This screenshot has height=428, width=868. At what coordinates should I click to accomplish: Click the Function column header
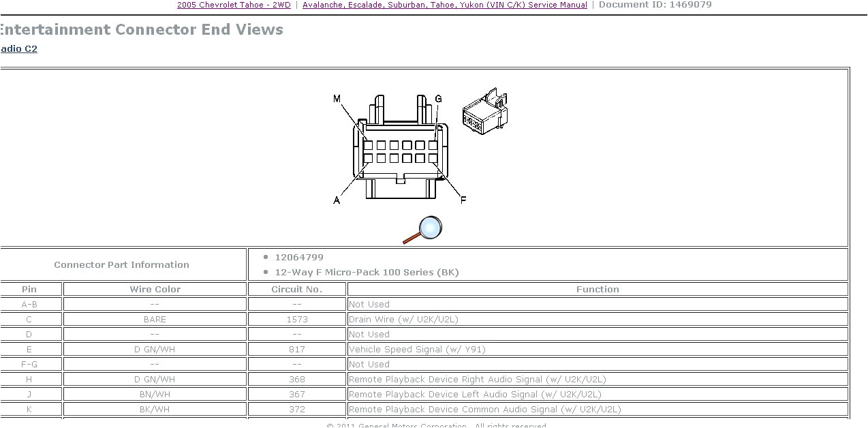(x=598, y=289)
